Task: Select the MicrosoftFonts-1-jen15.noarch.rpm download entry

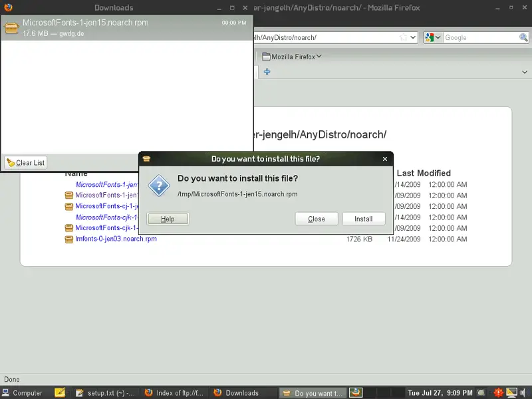Action: 127,28
